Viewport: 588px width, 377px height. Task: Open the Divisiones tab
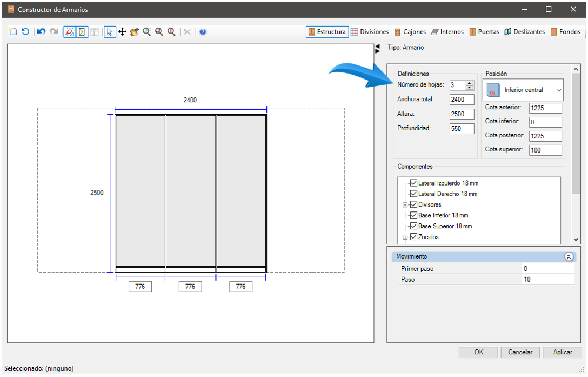point(370,32)
